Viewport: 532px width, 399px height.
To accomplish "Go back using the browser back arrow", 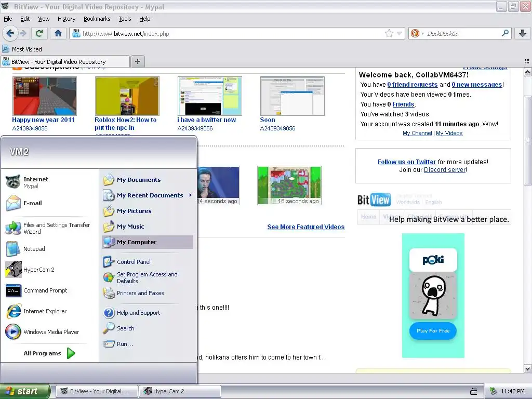I will click(x=10, y=33).
